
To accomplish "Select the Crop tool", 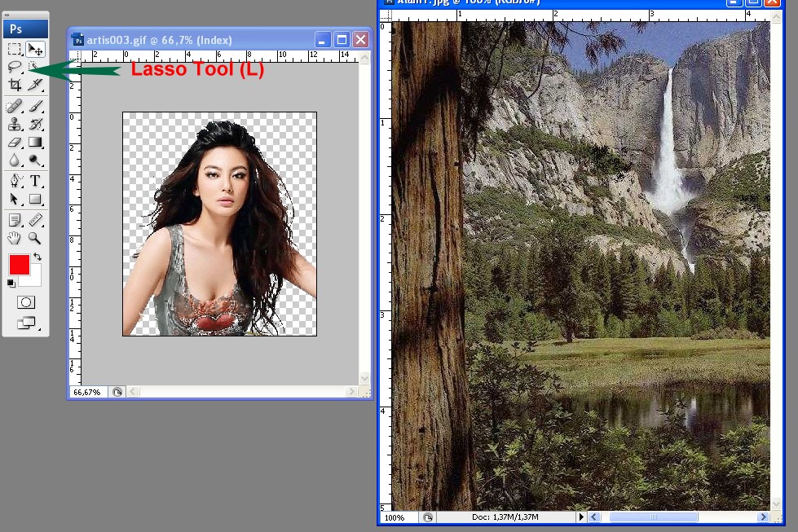I will coord(14,85).
